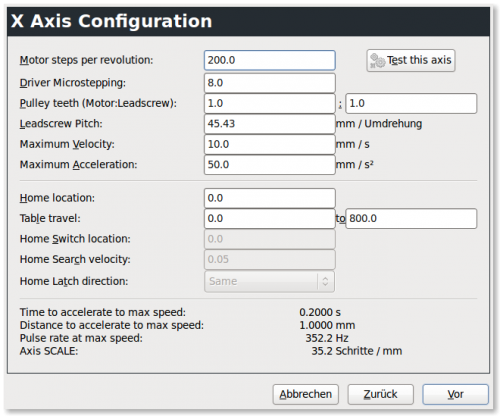The image size is (500, 416).
Task: Focus the Leadscrew Pitch field
Action: point(270,124)
